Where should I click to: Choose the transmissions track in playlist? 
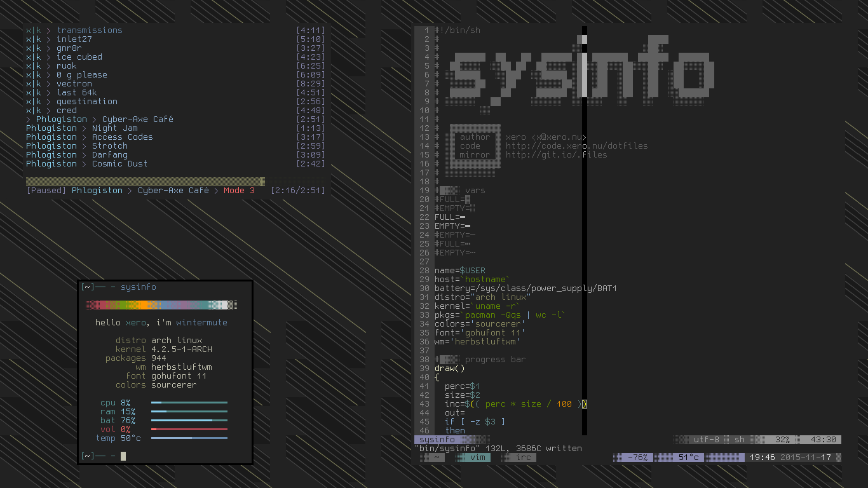coord(89,30)
